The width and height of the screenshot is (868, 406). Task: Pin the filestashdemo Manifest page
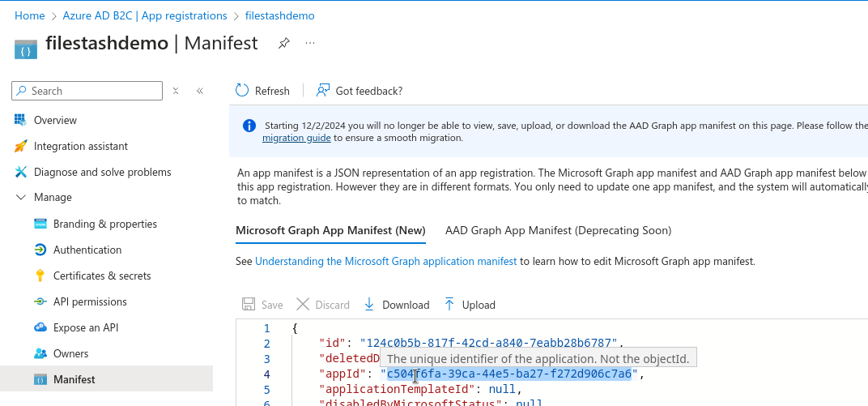point(284,43)
